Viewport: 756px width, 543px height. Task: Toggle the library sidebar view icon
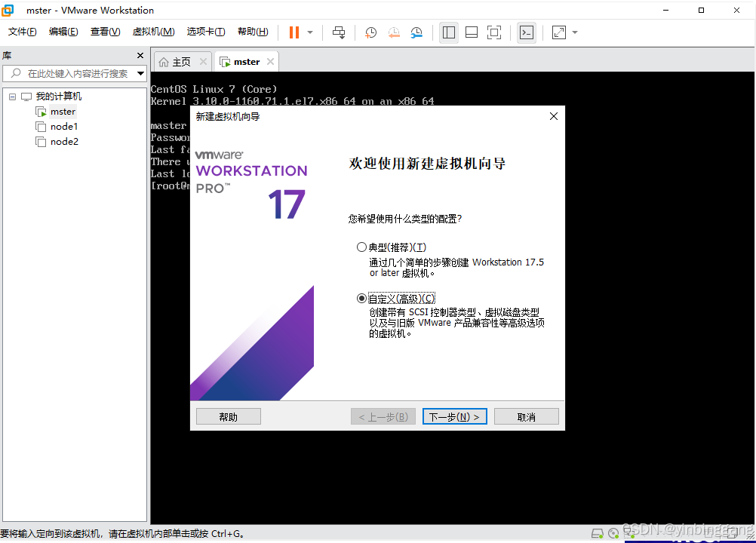coord(448,32)
